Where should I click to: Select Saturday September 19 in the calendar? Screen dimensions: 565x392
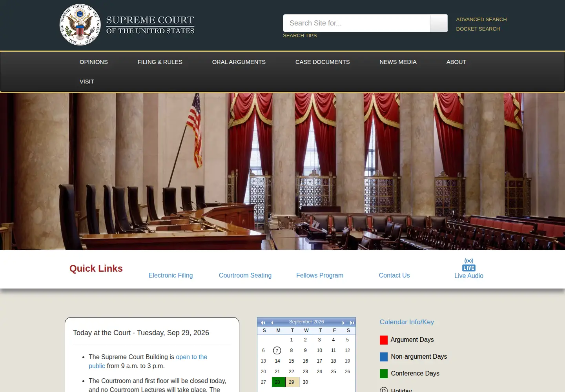tap(347, 361)
